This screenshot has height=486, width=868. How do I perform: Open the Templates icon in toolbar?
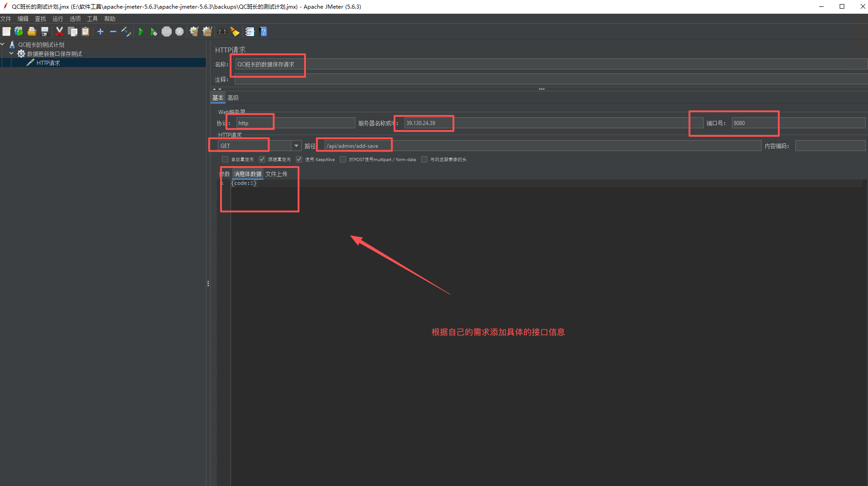pos(19,31)
